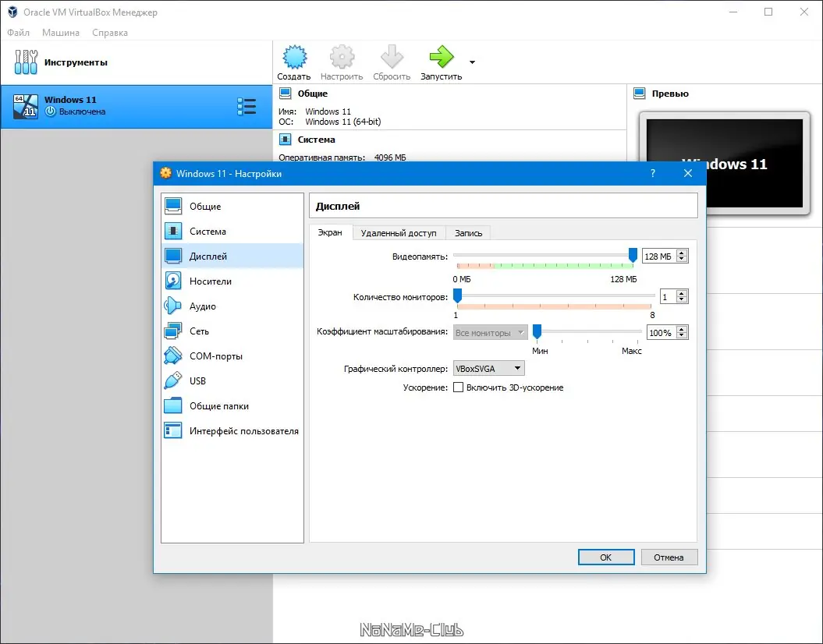The width and height of the screenshot is (823, 644).
Task: Close the Windows 11 Настройки dialog
Action: click(687, 173)
